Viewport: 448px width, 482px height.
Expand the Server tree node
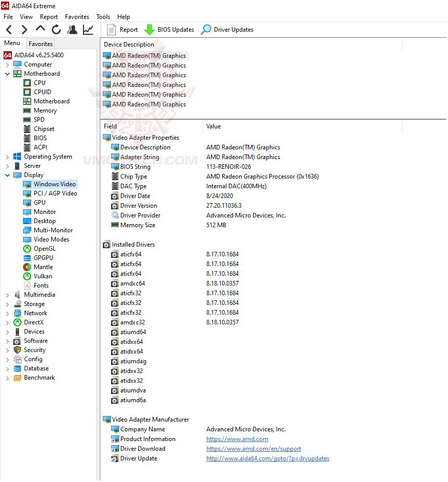point(7,166)
